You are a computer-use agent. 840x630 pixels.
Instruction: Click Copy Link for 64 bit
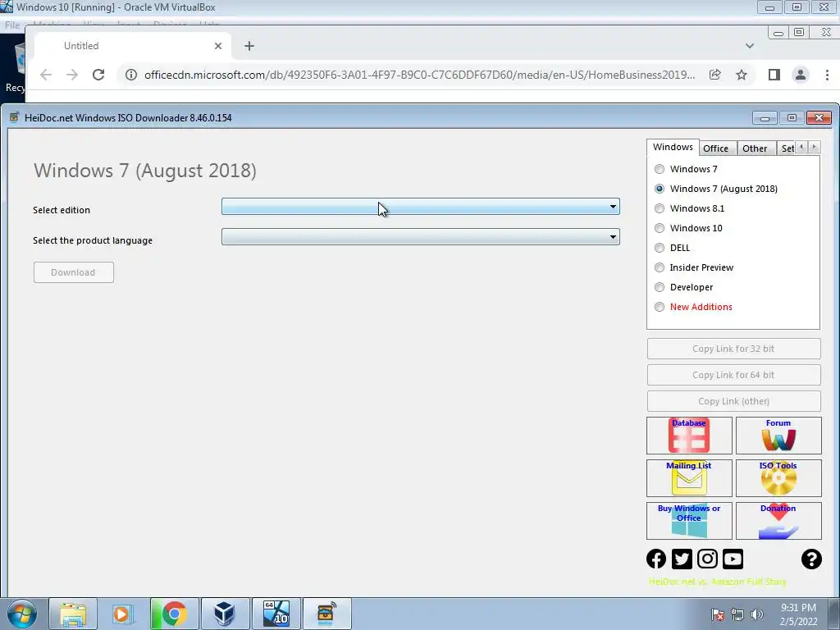[733, 375]
